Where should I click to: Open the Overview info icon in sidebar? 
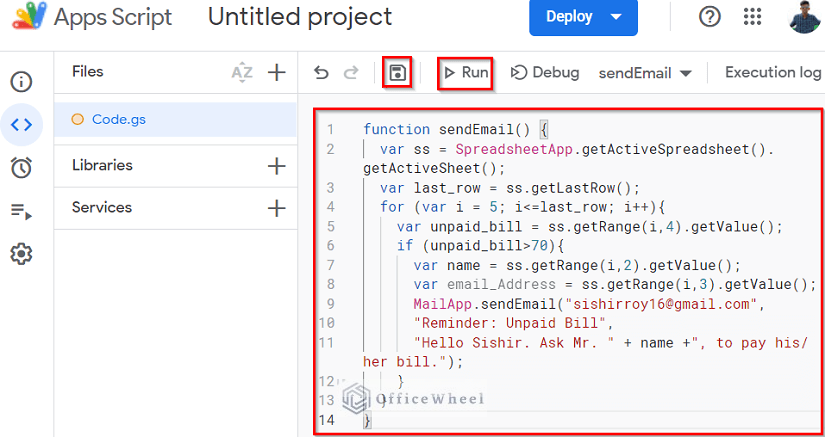coord(22,82)
